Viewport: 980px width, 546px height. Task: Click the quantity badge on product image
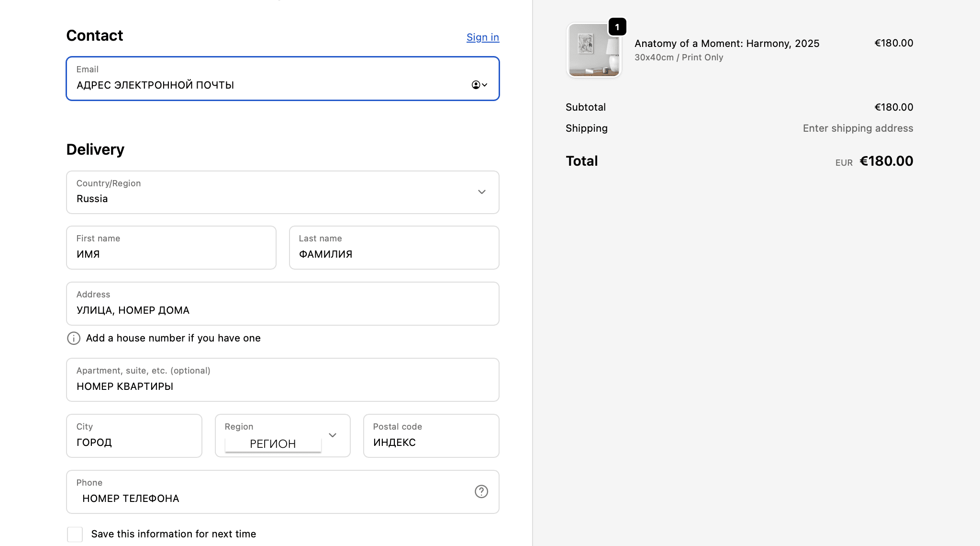point(617,27)
